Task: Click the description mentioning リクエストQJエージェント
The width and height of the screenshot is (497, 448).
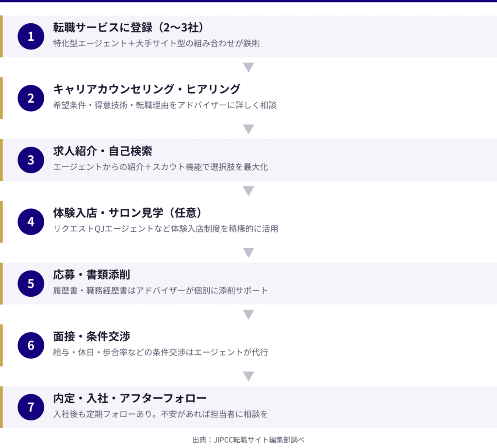Action: click(166, 229)
